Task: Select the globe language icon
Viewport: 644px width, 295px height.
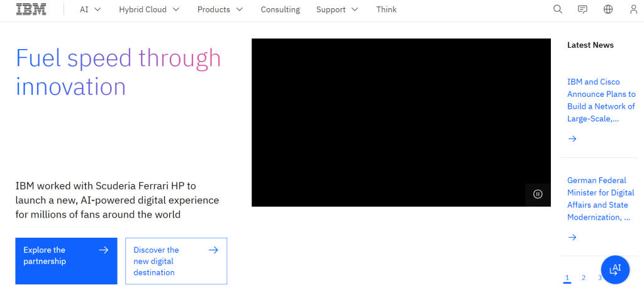Action: (608, 9)
